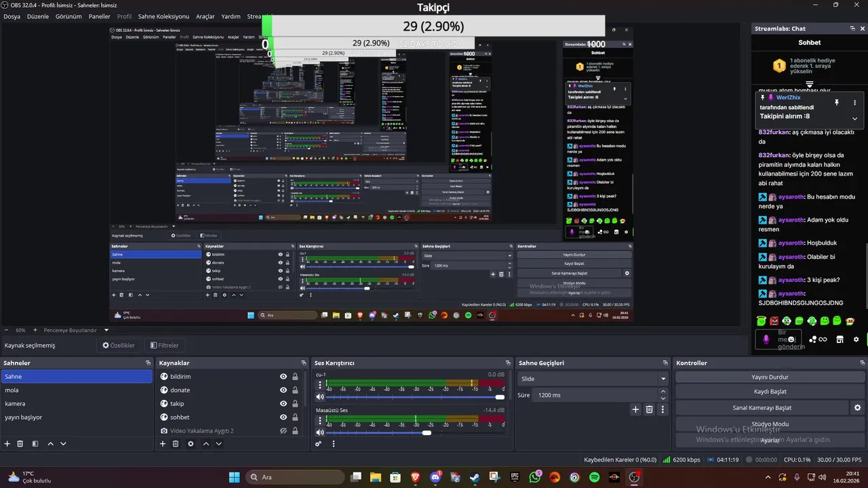Unlock the bildirim source
Viewport: 868px width, 488px height.
295,377
